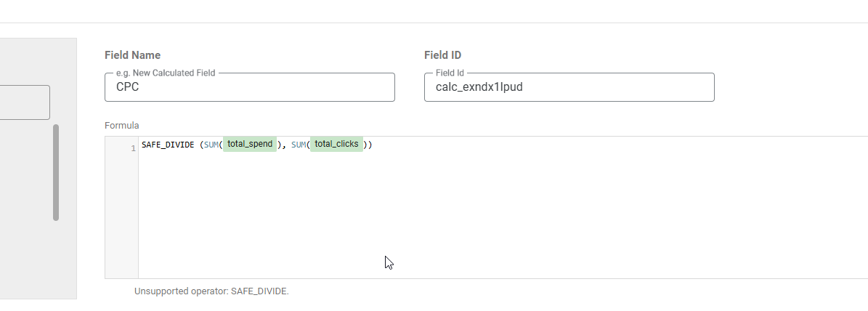Click the Unsupported operator error message
868x311 pixels.
[211, 291]
